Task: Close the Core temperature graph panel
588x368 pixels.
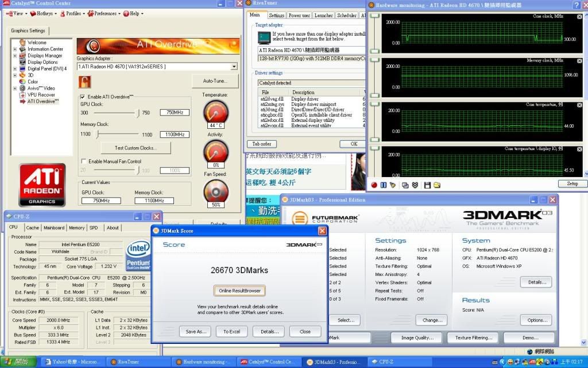Action: [579, 105]
